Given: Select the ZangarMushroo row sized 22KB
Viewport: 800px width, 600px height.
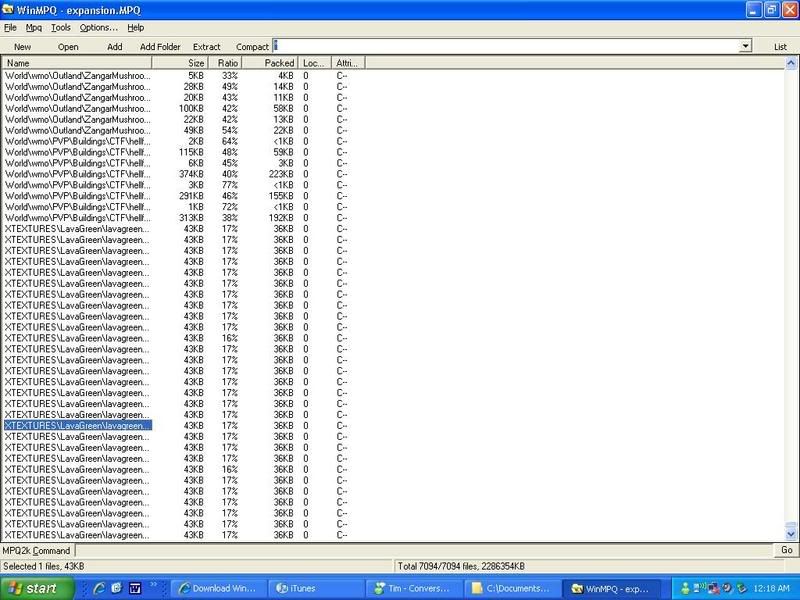Looking at the screenshot, I should pyautogui.click(x=78, y=119).
